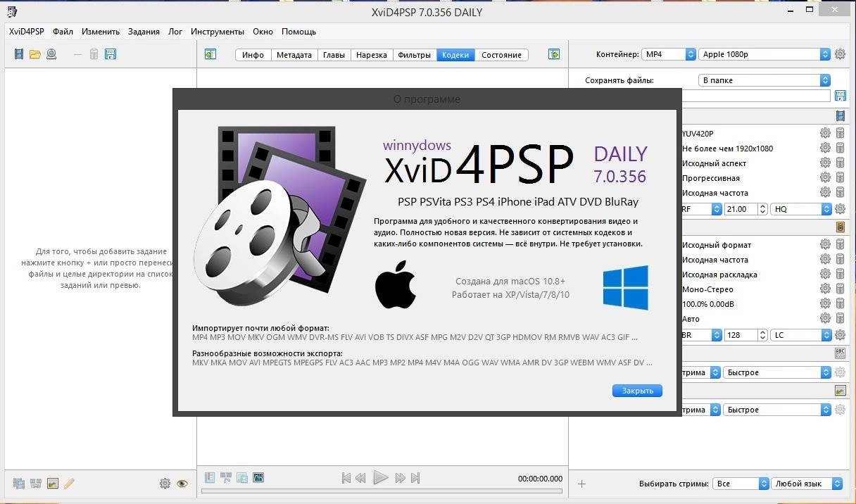Switch to the Метадата tab
The image size is (856, 504).
coord(294,54)
